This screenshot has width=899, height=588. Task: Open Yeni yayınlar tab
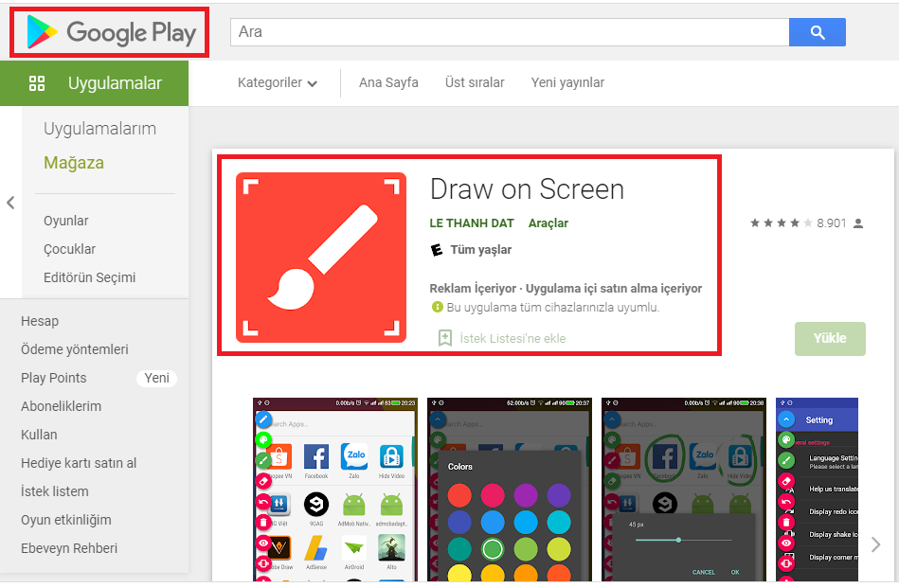click(567, 82)
